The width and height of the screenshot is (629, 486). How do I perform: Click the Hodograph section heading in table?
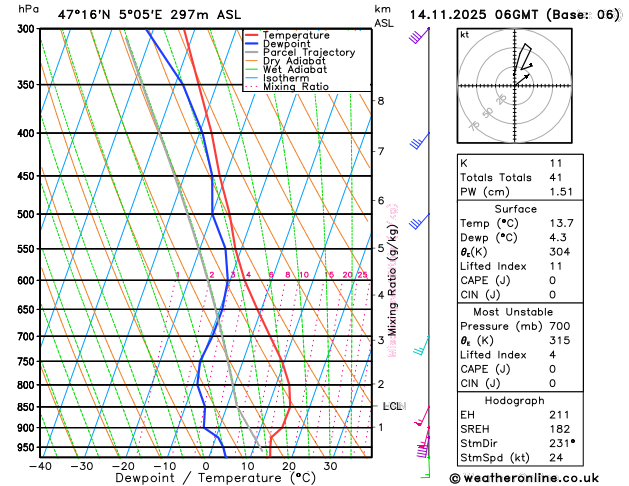pos(515,401)
